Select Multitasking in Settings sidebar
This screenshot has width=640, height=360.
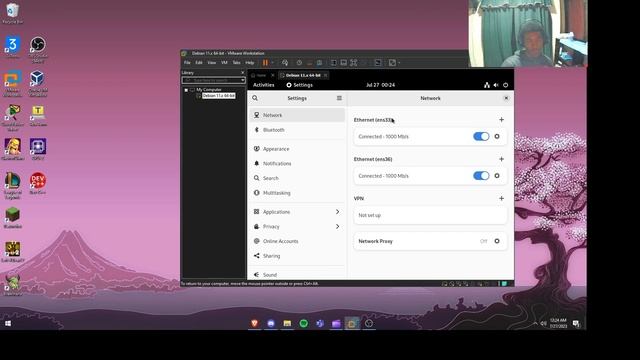[x=297, y=193]
